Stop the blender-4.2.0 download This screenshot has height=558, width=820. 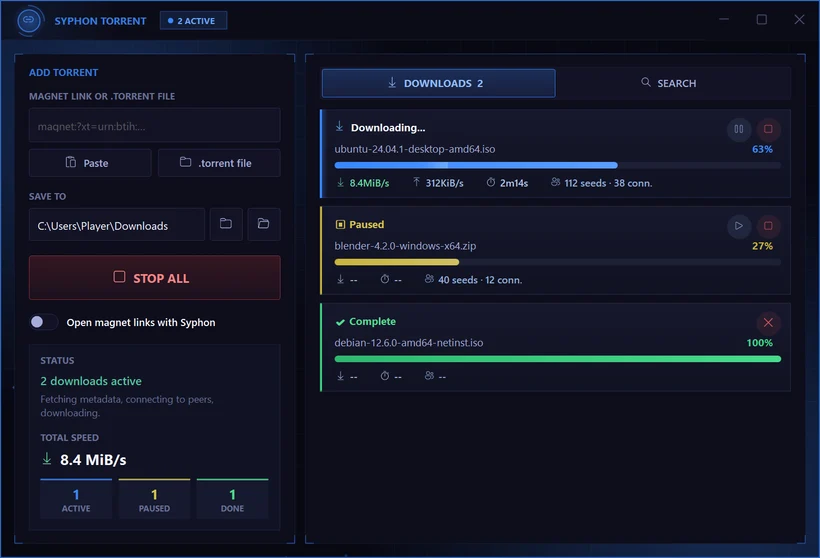tap(768, 226)
